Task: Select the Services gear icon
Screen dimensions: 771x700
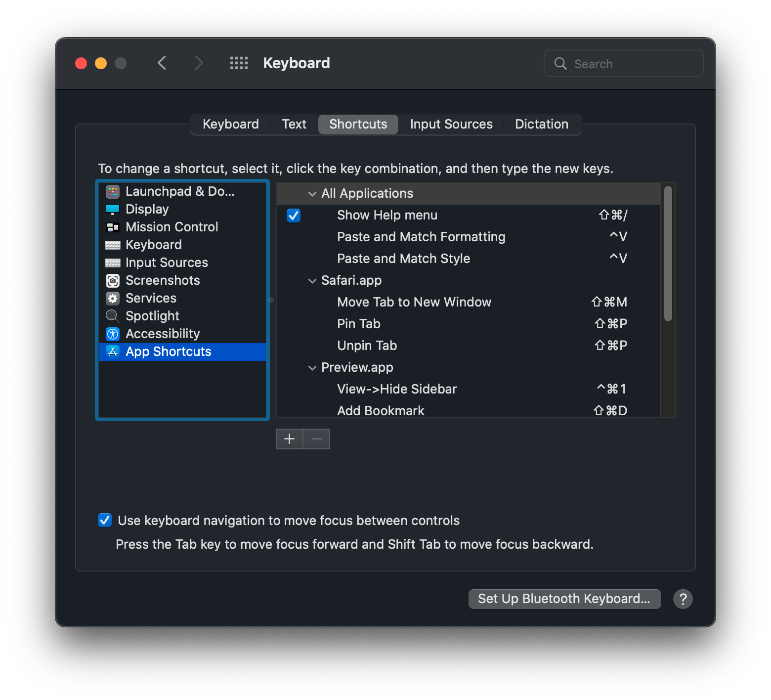Action: coord(113,298)
